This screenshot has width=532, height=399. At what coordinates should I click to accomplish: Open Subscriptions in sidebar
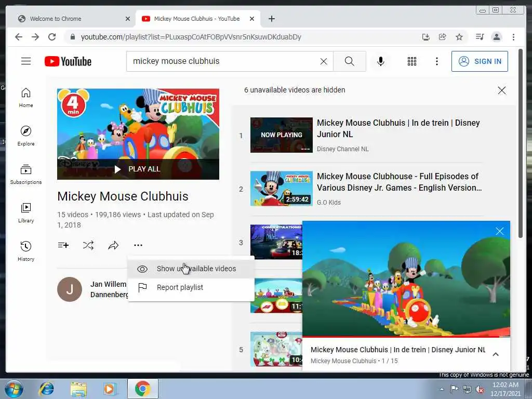tap(26, 175)
